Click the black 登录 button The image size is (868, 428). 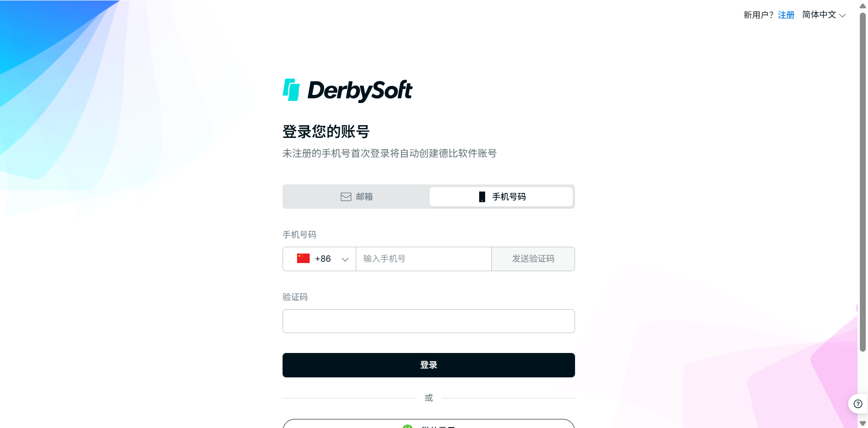tap(429, 365)
